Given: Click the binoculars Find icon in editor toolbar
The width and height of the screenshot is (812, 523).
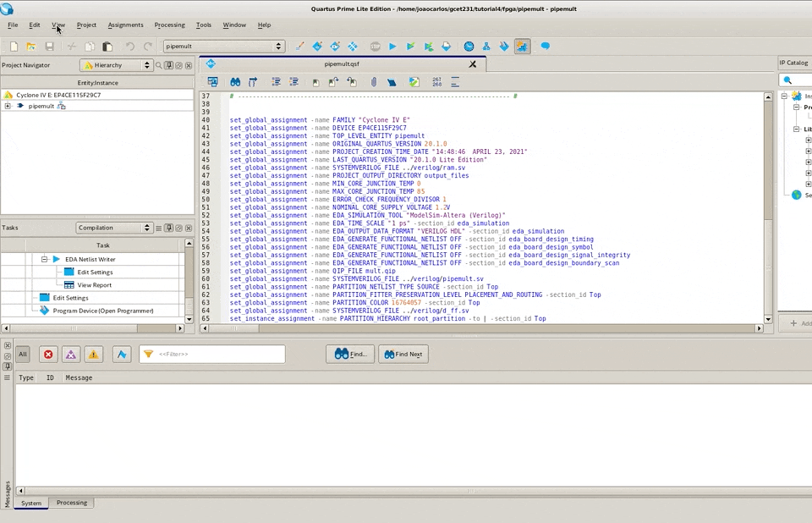Looking at the screenshot, I should (235, 82).
